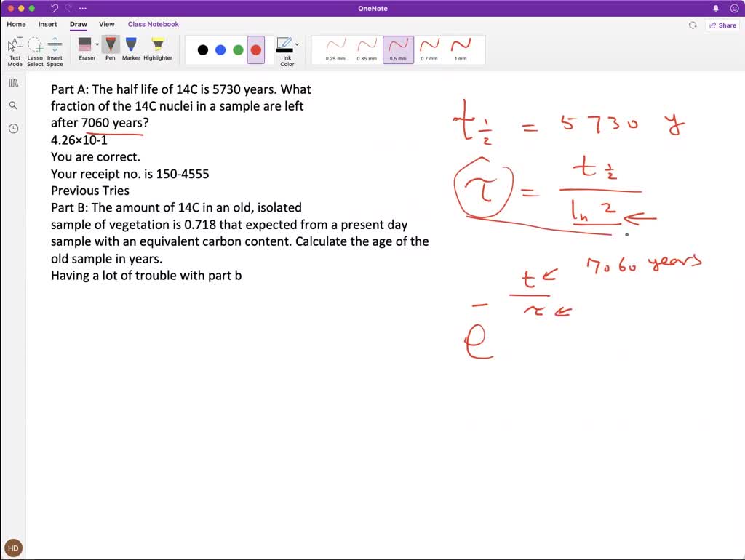Open the notifications bell

coord(716,9)
